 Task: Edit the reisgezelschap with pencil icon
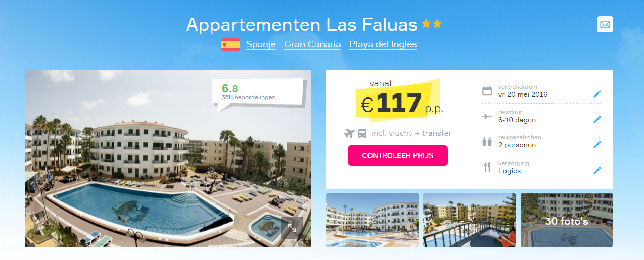point(597,145)
